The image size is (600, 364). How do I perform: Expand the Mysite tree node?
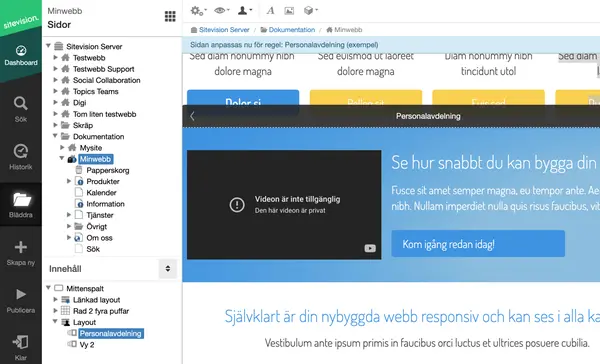62,147
